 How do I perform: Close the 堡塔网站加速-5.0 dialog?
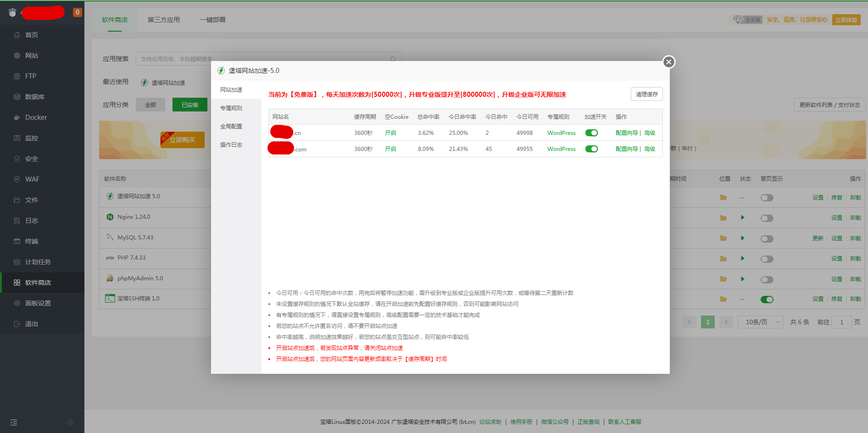point(669,62)
